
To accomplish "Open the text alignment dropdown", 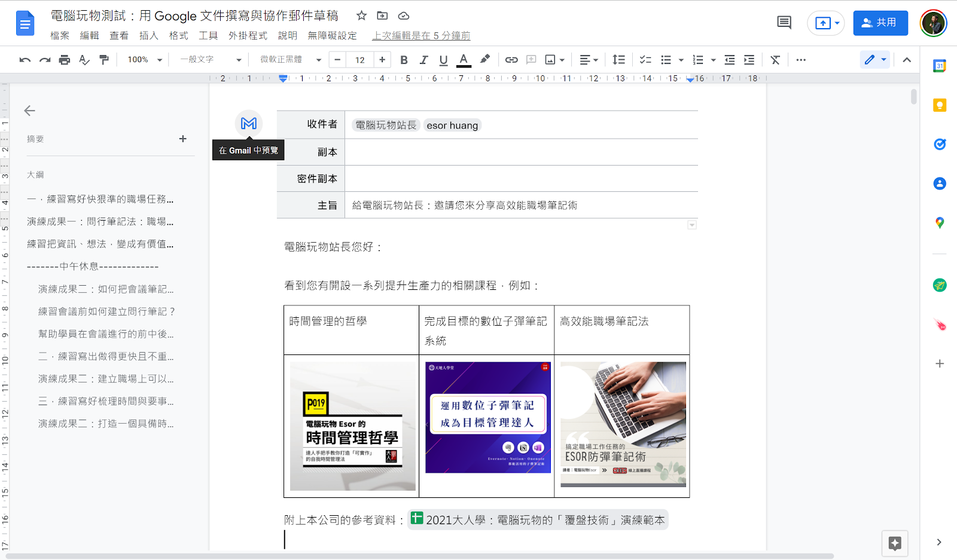I will [589, 60].
